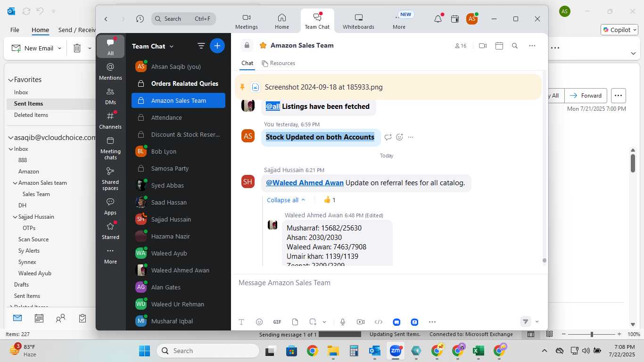Select All chats in the Zoom sidebar
644x362 pixels.
tap(110, 46)
